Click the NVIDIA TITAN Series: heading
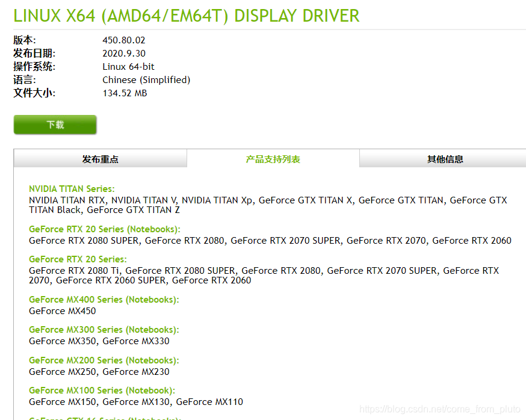Image resolution: width=526 pixels, height=420 pixels. (72, 189)
